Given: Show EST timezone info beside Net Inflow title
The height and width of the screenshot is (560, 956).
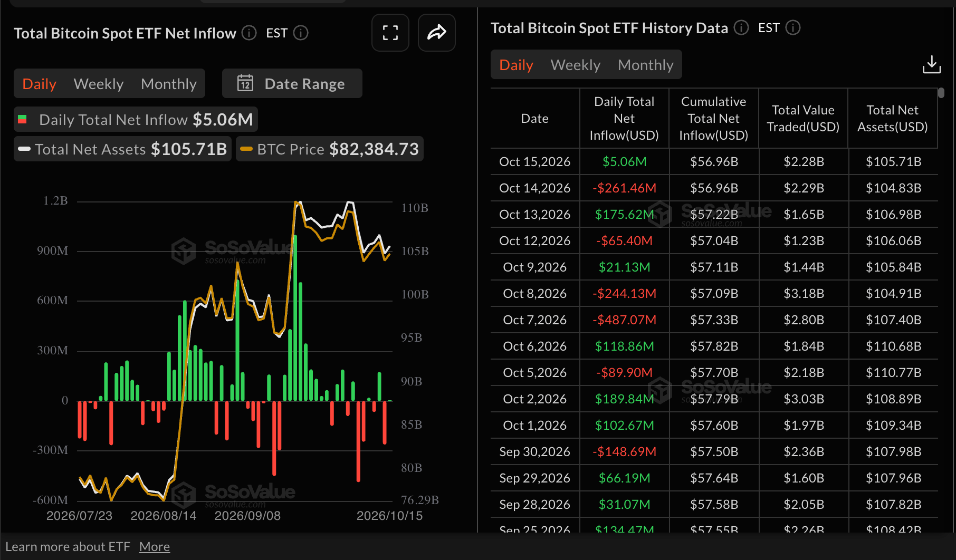Looking at the screenshot, I should click(x=301, y=33).
